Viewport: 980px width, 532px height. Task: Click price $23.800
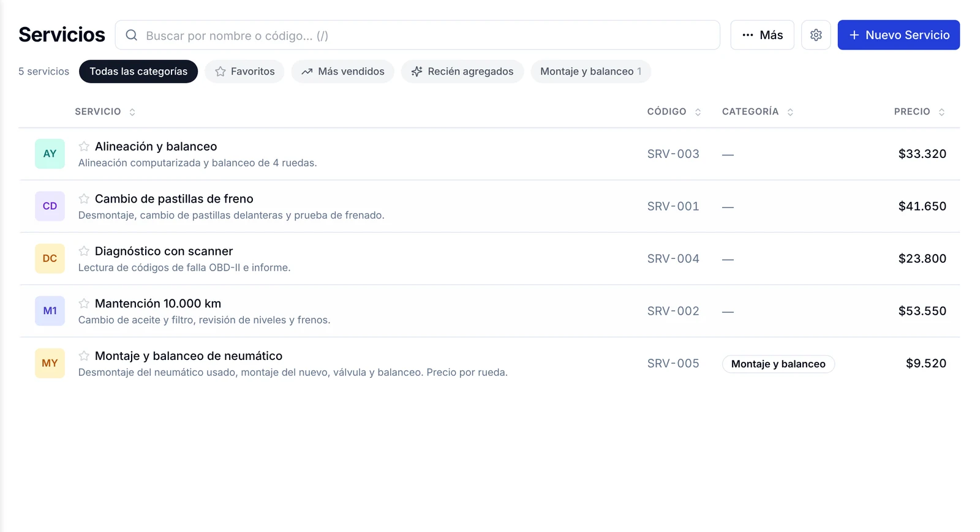point(922,258)
